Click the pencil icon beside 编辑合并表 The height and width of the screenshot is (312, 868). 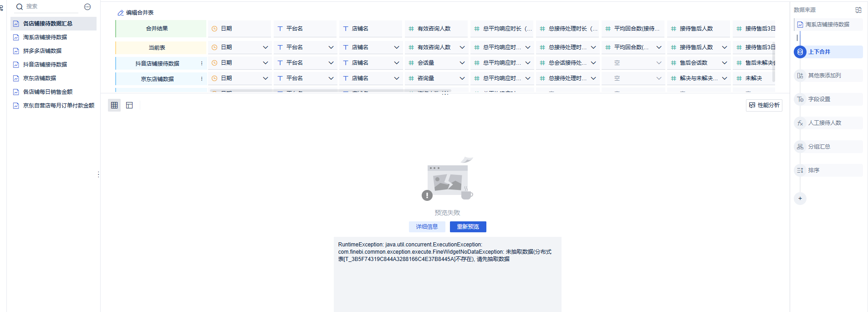pyautogui.click(x=121, y=13)
